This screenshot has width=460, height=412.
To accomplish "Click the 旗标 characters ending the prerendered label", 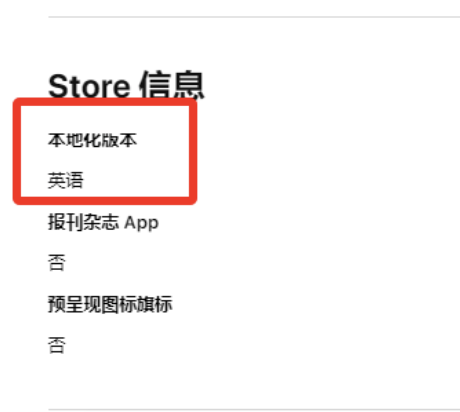I will (154, 304).
